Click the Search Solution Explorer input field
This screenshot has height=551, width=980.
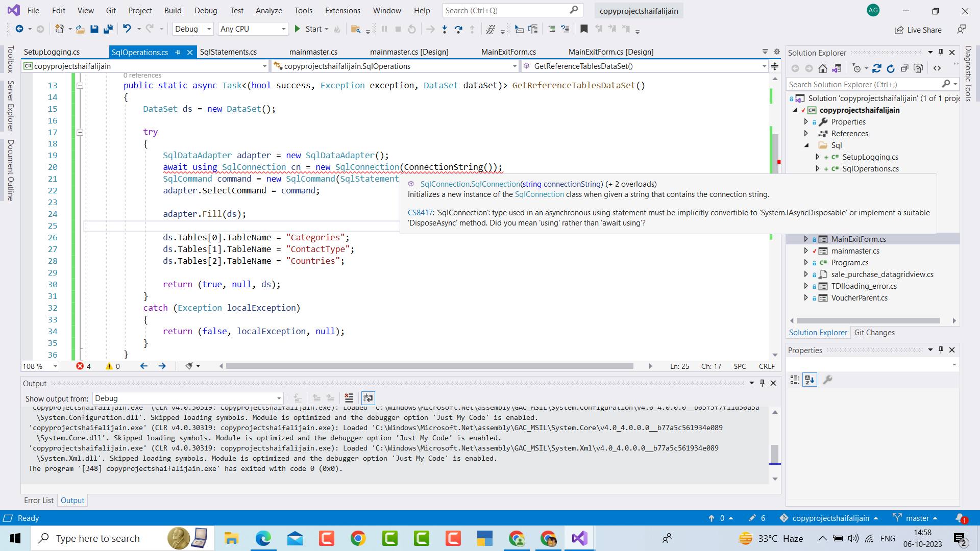point(863,84)
